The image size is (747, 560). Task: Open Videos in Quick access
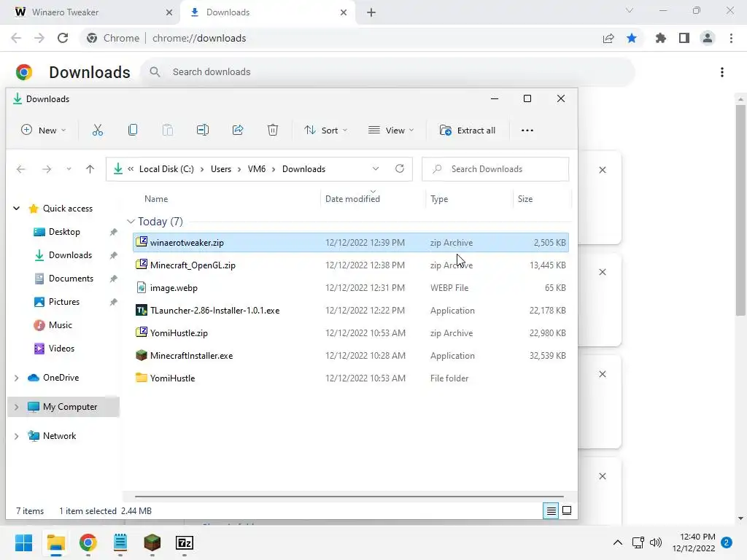point(61,349)
